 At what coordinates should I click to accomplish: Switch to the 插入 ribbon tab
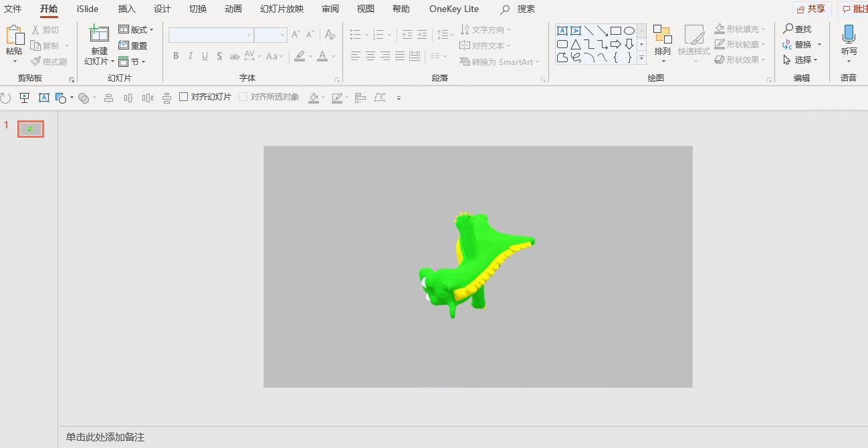coord(127,9)
